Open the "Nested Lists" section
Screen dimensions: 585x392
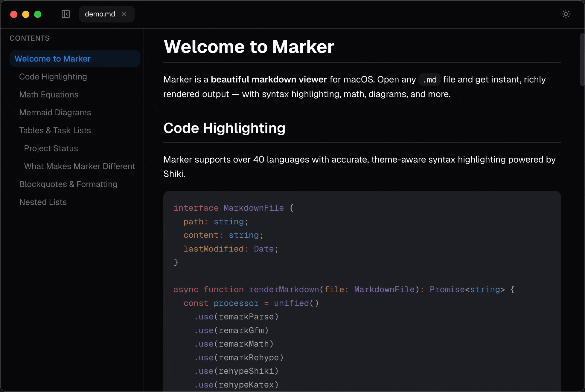click(43, 202)
